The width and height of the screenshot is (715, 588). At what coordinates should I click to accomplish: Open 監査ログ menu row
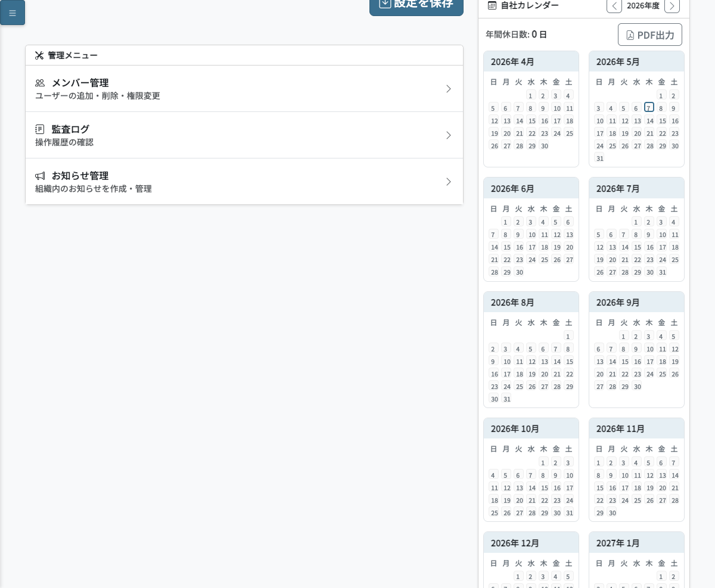tap(244, 135)
